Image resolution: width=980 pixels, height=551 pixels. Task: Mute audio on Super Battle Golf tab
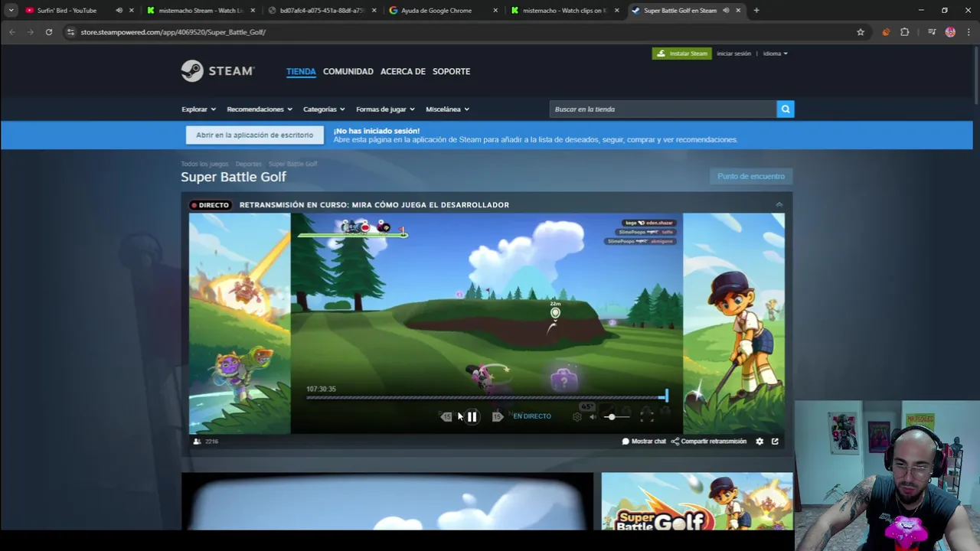(726, 11)
